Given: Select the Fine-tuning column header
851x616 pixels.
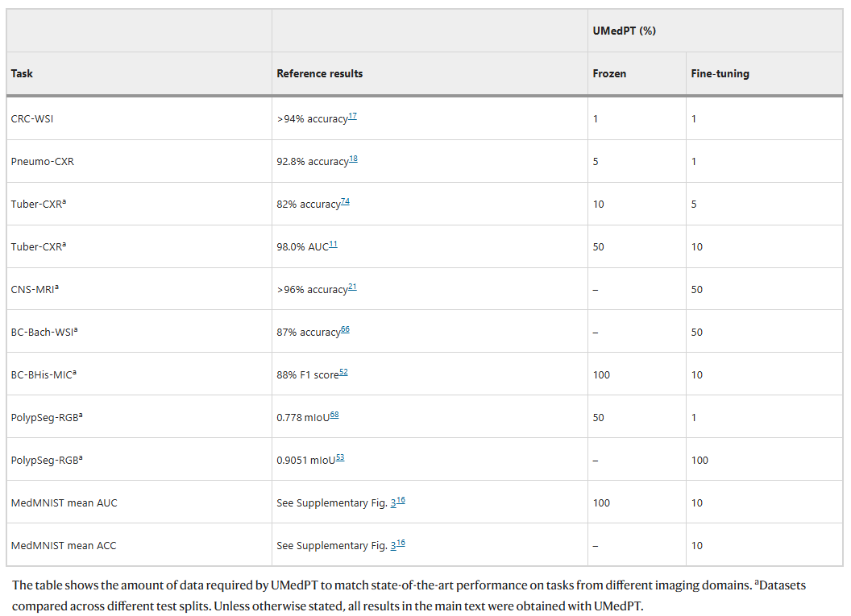Looking at the screenshot, I should pos(720,73).
